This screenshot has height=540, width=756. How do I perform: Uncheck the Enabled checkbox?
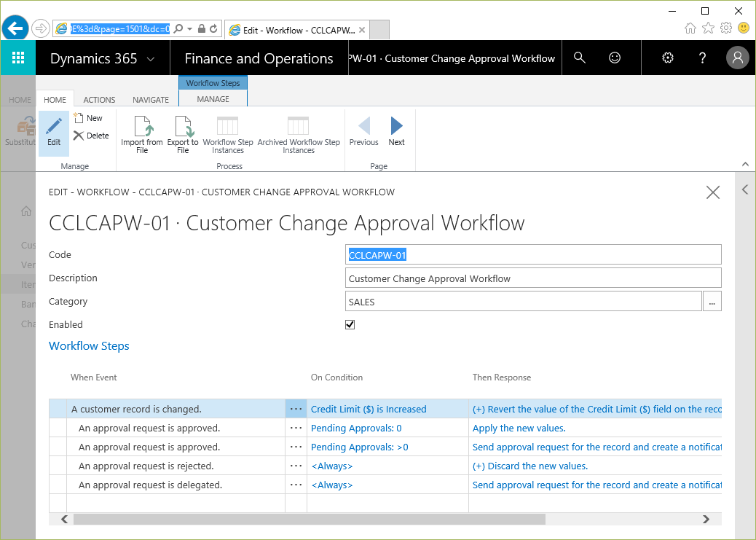(x=350, y=324)
